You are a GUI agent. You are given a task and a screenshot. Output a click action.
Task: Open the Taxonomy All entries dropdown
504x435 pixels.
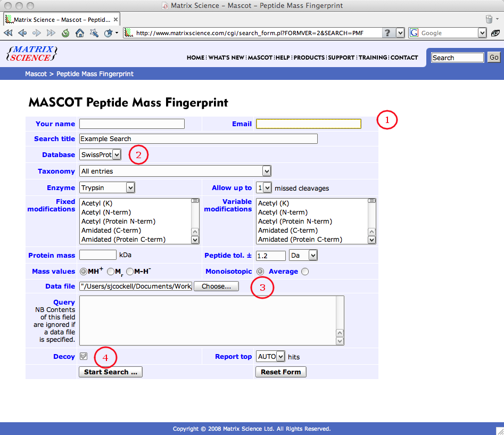coord(176,171)
